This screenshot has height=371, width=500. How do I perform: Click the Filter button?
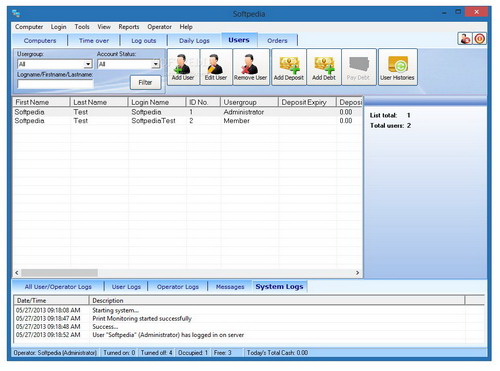[x=145, y=82]
